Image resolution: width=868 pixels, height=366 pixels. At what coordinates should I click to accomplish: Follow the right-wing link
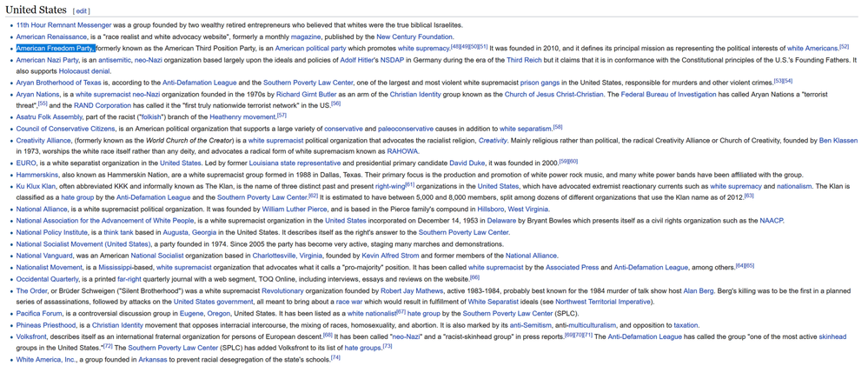(x=390, y=186)
